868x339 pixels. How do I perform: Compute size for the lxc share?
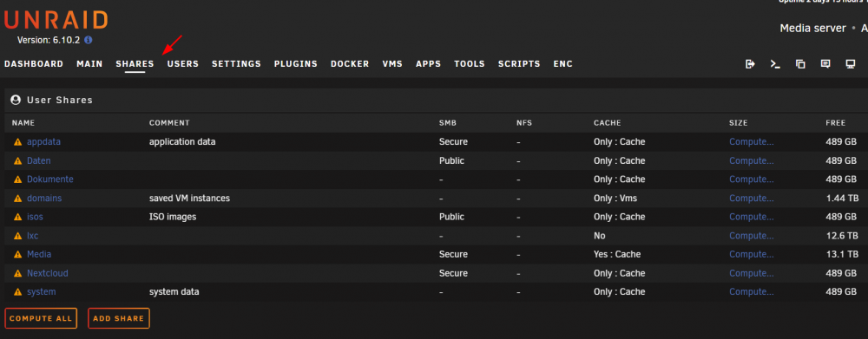(x=751, y=236)
